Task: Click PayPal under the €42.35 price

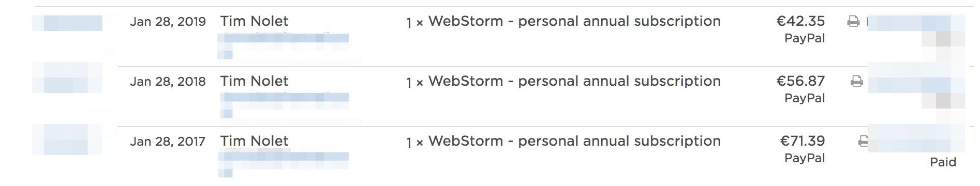Action: coord(805,38)
